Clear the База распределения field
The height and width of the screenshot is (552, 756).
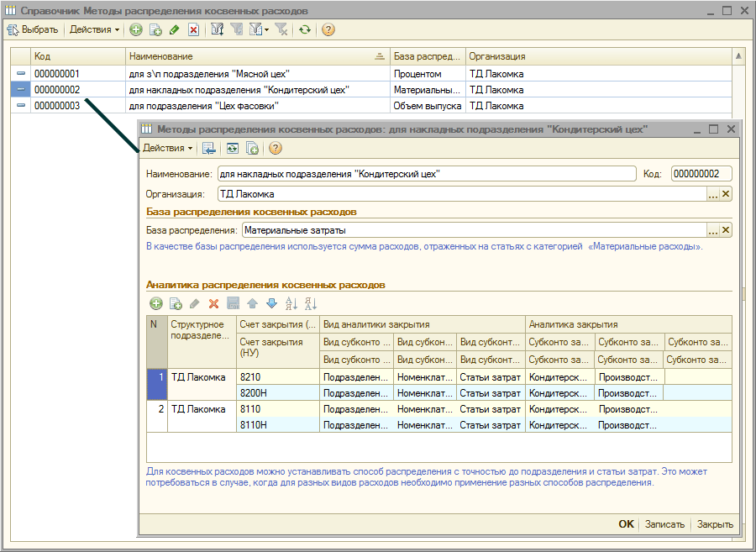point(726,230)
